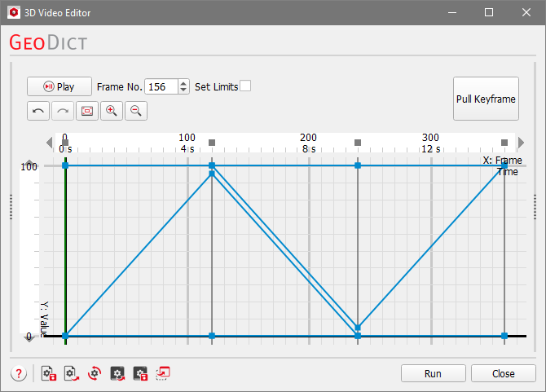Increase frame number with up arrow

point(183,83)
